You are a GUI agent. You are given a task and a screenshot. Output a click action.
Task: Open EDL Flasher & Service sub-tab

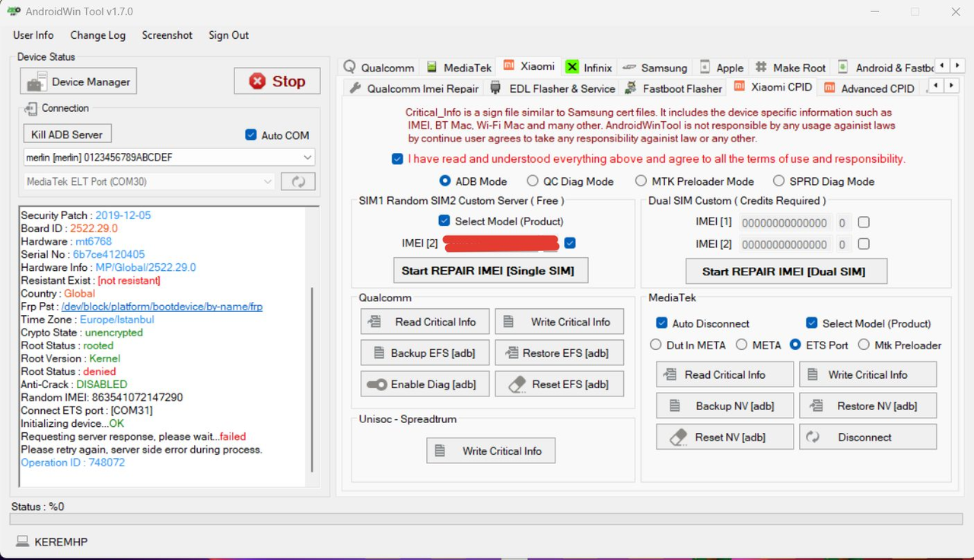(552, 88)
